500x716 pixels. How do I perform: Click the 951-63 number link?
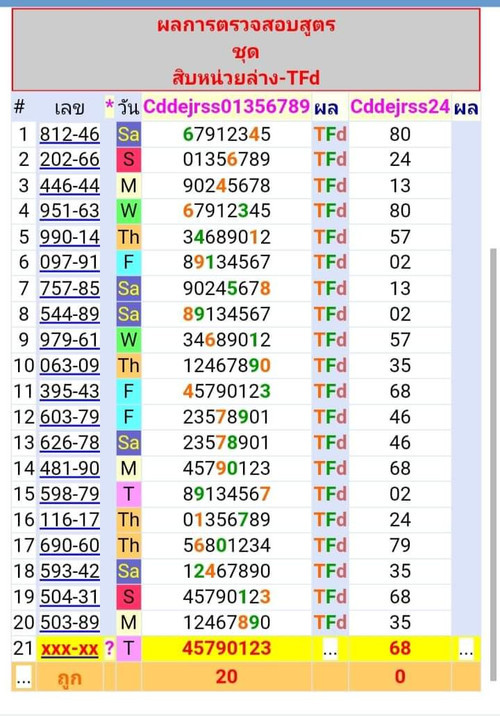click(x=69, y=211)
